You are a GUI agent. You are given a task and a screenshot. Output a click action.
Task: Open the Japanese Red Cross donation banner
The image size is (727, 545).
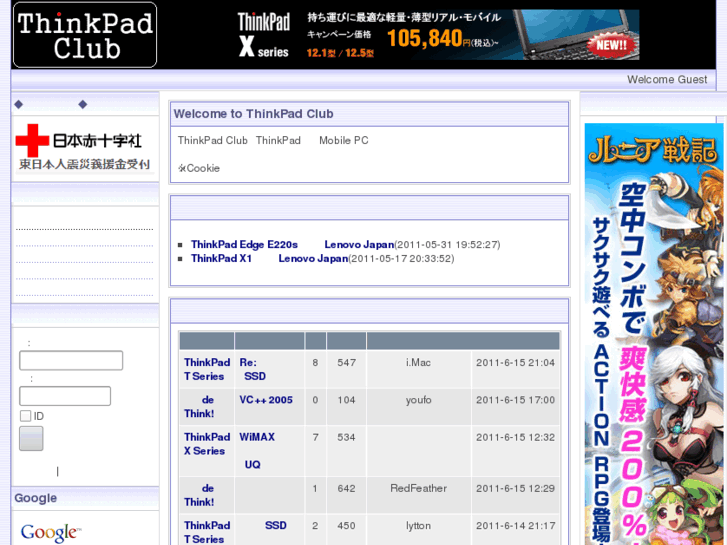point(85,148)
